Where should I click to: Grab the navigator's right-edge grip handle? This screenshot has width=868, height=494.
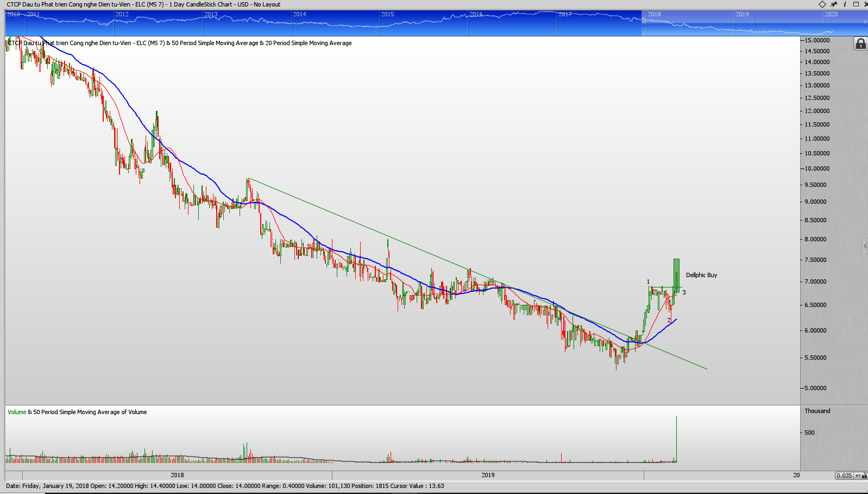point(865,23)
